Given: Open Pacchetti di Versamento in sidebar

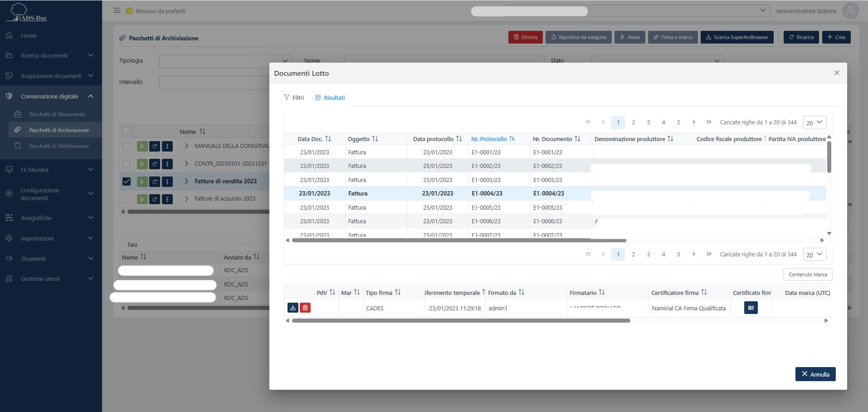Looking at the screenshot, I should click(x=57, y=114).
